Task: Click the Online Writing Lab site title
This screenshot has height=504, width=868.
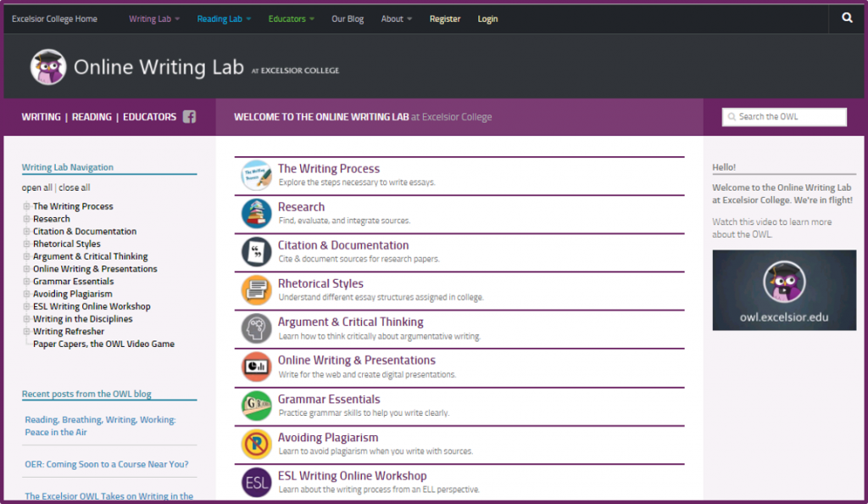Action: click(159, 67)
